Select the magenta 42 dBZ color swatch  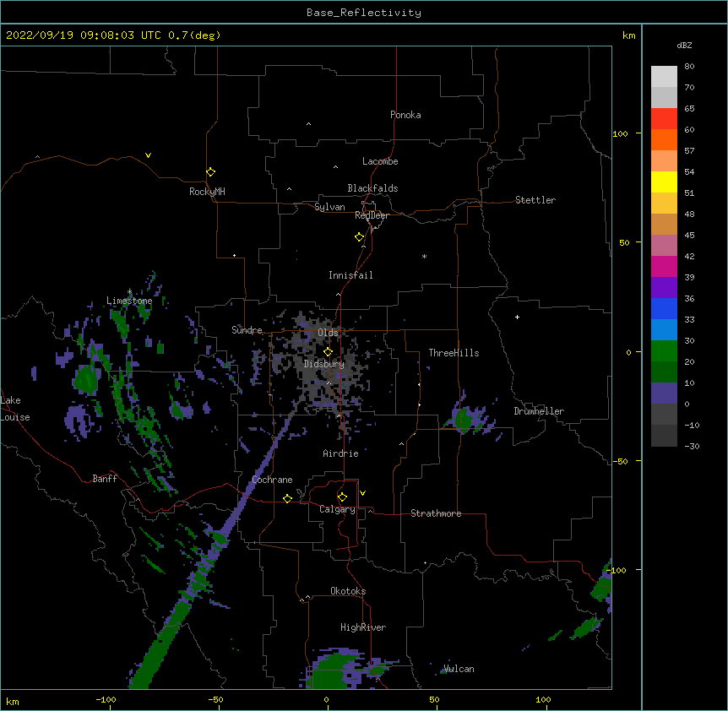664,266
